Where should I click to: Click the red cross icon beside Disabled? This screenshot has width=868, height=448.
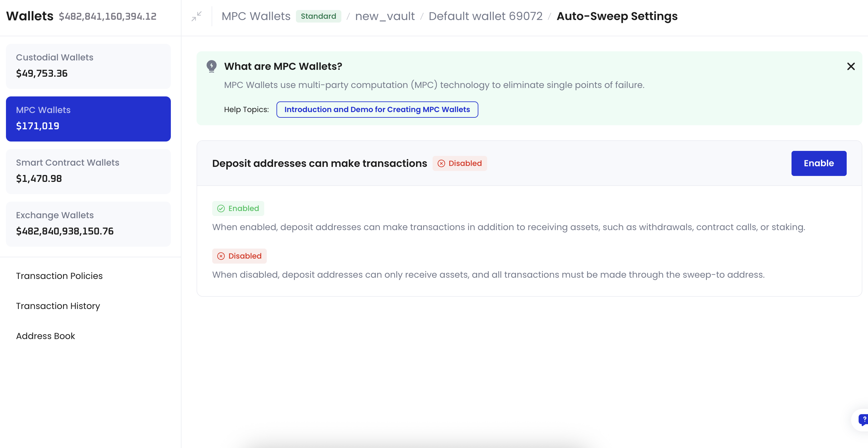[x=221, y=256]
